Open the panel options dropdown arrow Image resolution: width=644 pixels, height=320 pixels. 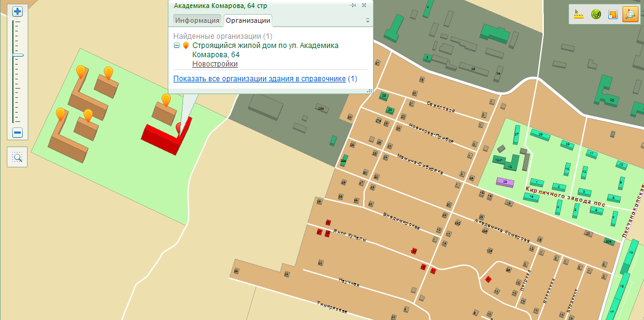(x=367, y=20)
